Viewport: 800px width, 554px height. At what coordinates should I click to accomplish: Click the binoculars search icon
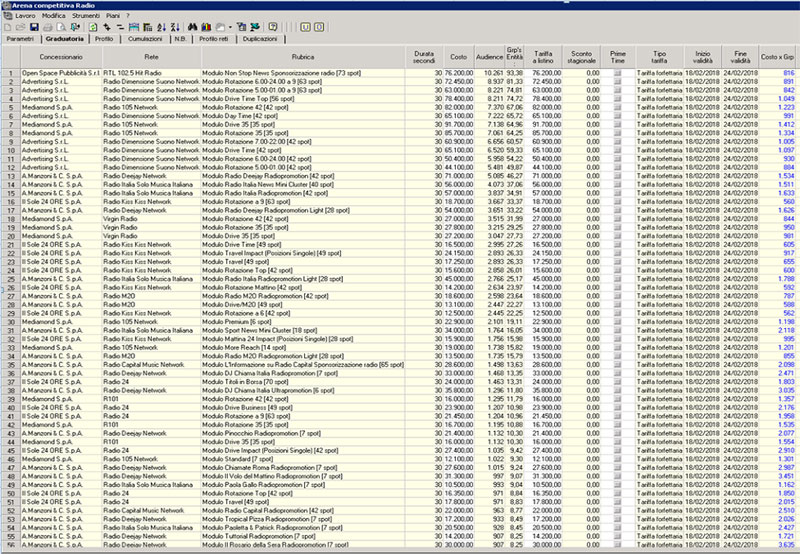point(193,27)
